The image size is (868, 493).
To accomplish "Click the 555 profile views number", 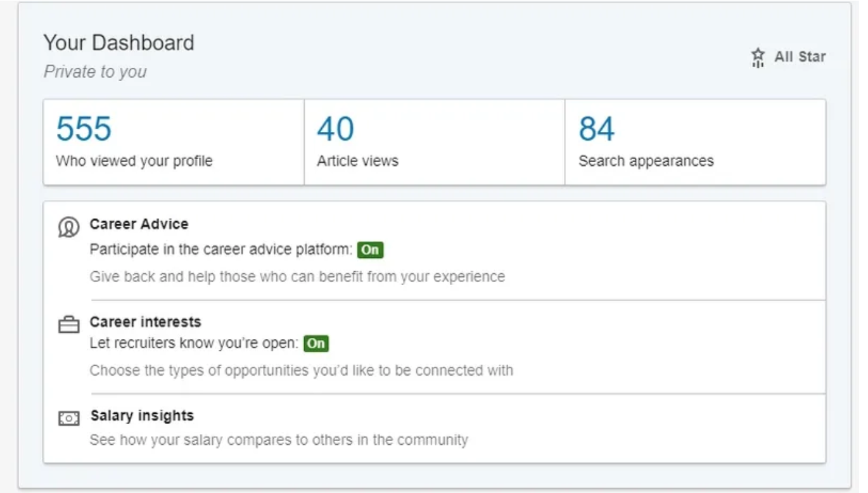I will click(84, 129).
